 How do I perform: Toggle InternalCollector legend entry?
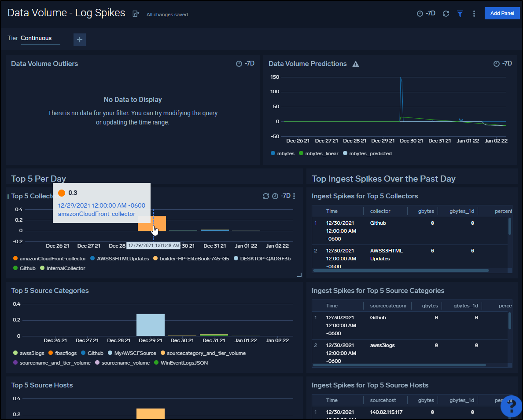[x=63, y=268]
